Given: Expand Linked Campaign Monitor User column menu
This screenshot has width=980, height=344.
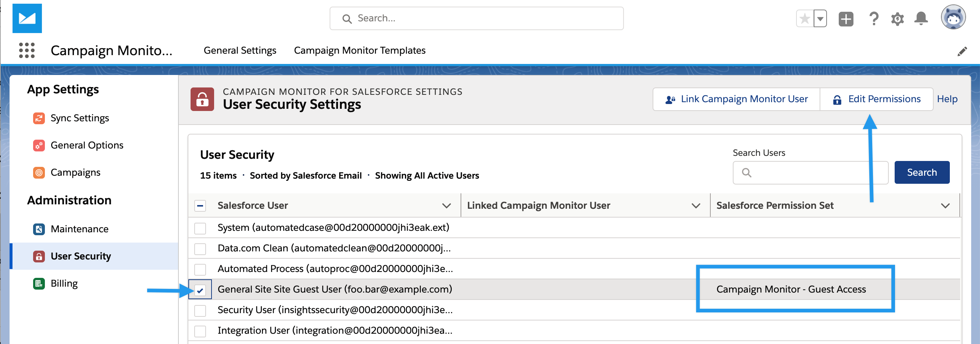Looking at the screenshot, I should pyautogui.click(x=696, y=206).
